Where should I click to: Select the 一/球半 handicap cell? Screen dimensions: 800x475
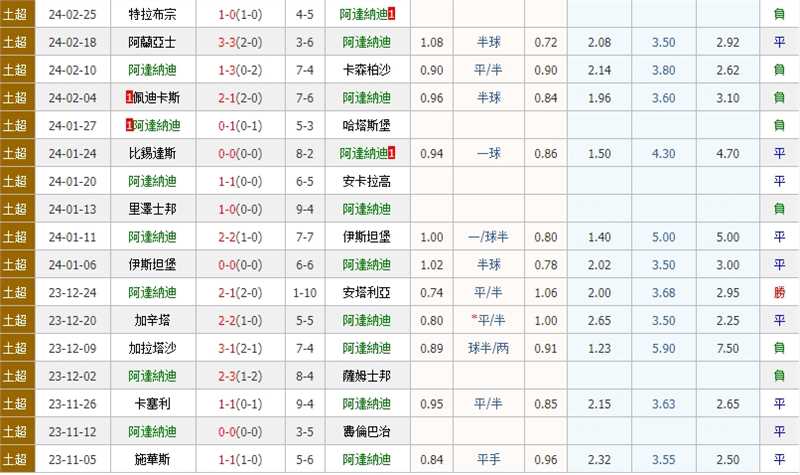click(489, 237)
